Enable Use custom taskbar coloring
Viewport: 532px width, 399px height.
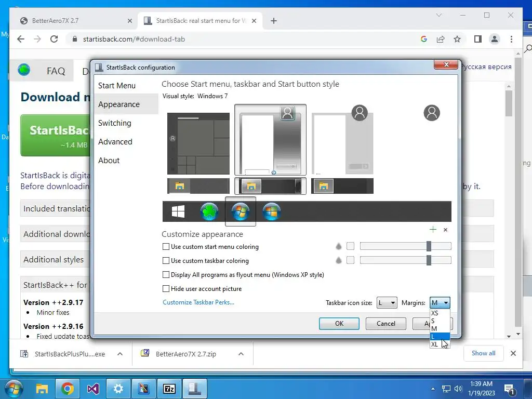(x=166, y=261)
